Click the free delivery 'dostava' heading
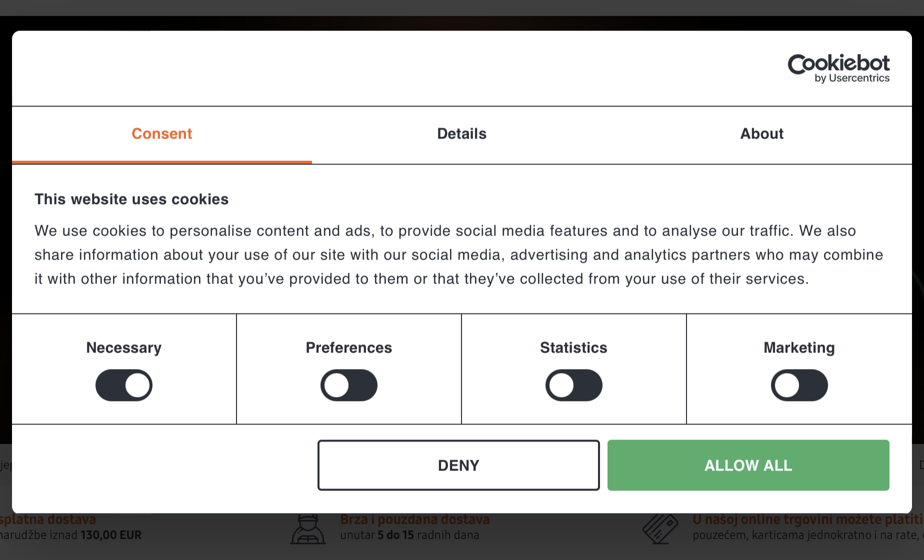This screenshot has height=560, width=924. pos(48,520)
